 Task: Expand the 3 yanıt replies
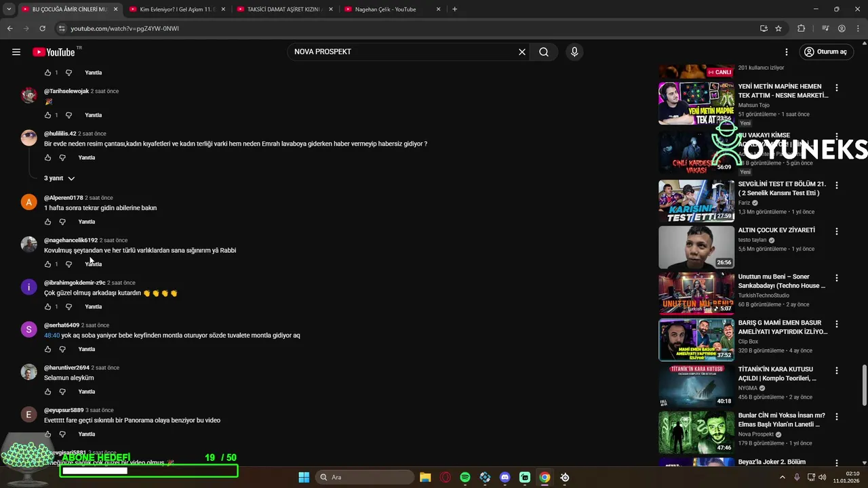(59, 178)
